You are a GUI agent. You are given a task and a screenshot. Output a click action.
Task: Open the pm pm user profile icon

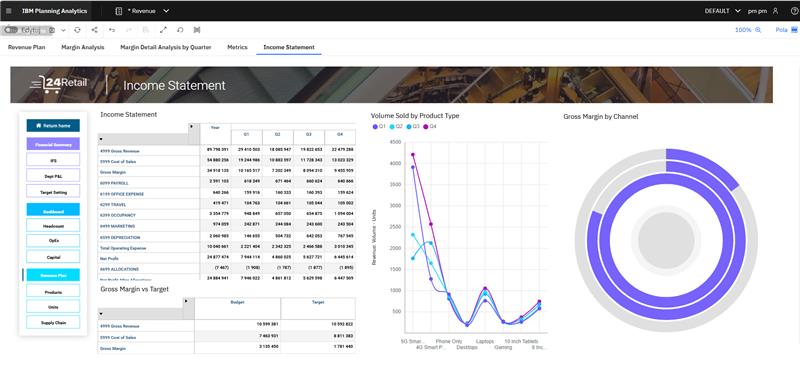coord(776,11)
